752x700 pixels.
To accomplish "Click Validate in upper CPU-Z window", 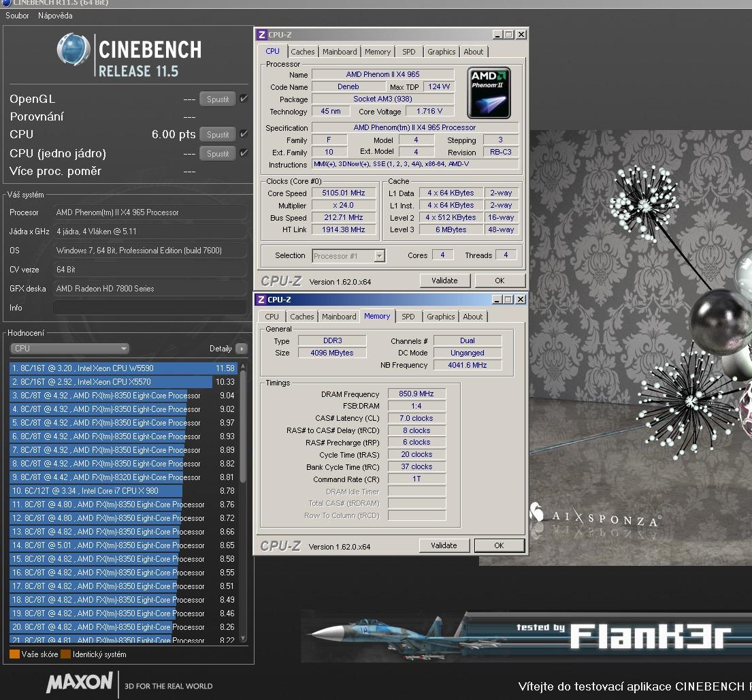I will coord(444,281).
